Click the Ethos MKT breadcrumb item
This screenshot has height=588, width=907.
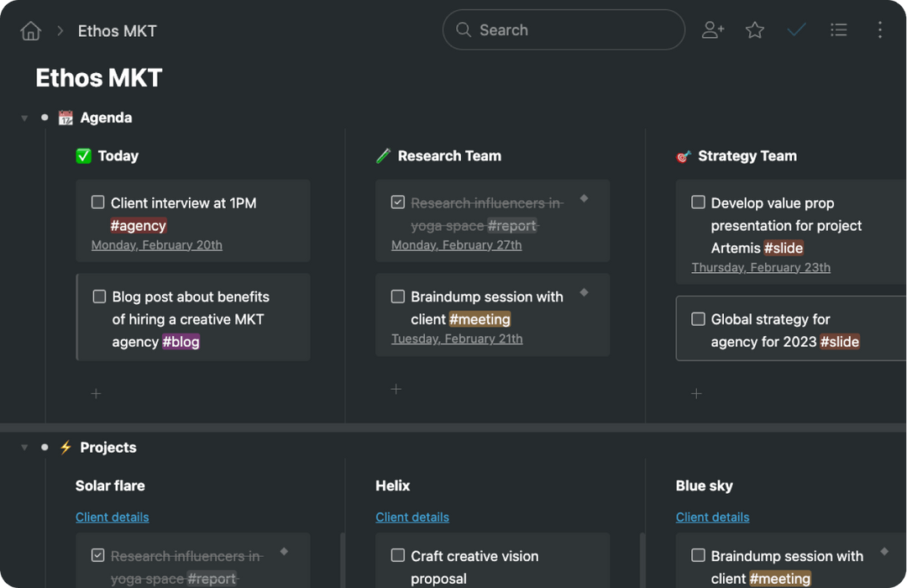(x=117, y=31)
